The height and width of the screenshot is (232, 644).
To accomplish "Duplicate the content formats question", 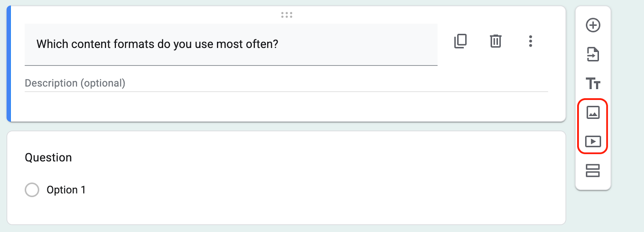I will 460,41.
